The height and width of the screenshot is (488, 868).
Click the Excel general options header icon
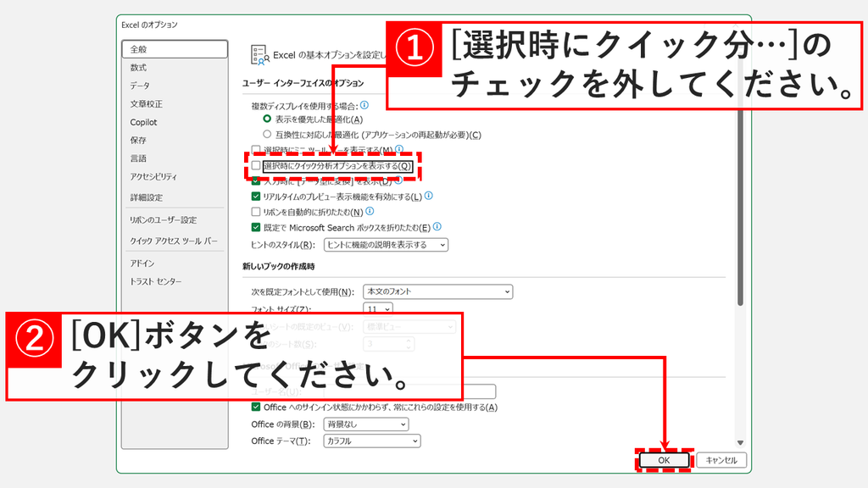pyautogui.click(x=259, y=55)
